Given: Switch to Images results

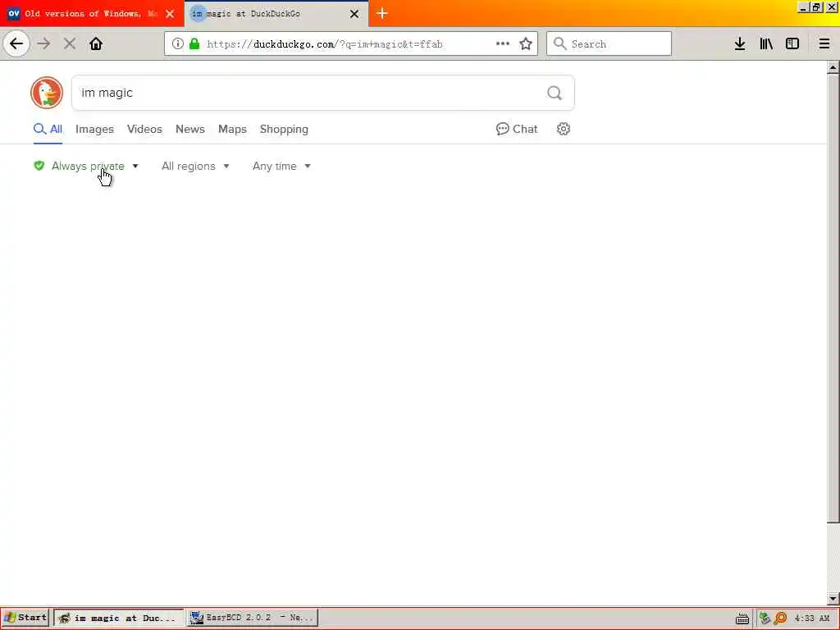Looking at the screenshot, I should pos(94,129).
